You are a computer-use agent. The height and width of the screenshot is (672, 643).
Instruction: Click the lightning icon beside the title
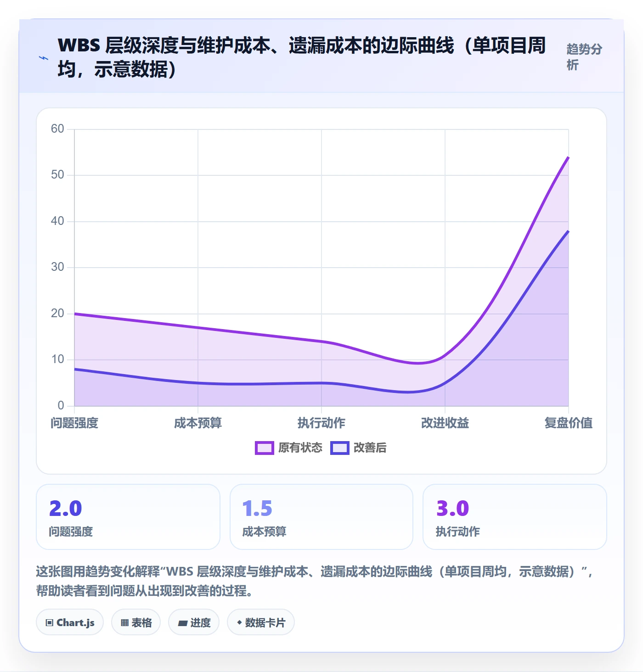click(x=44, y=58)
